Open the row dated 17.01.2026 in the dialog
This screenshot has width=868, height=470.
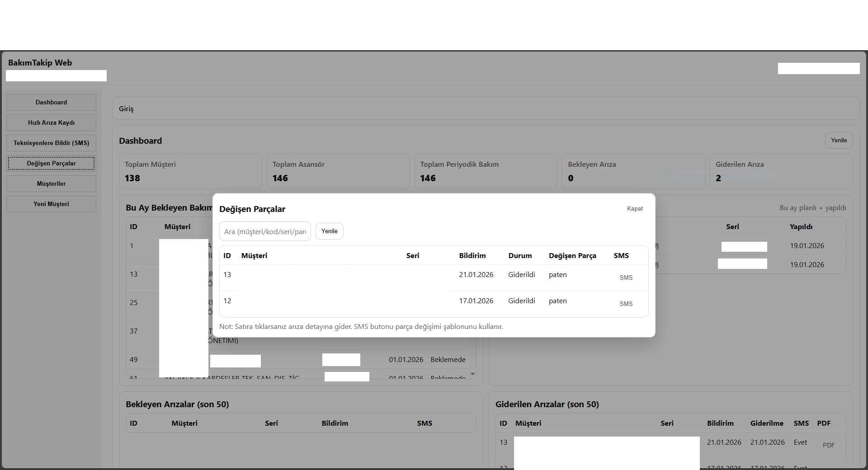[x=476, y=301]
